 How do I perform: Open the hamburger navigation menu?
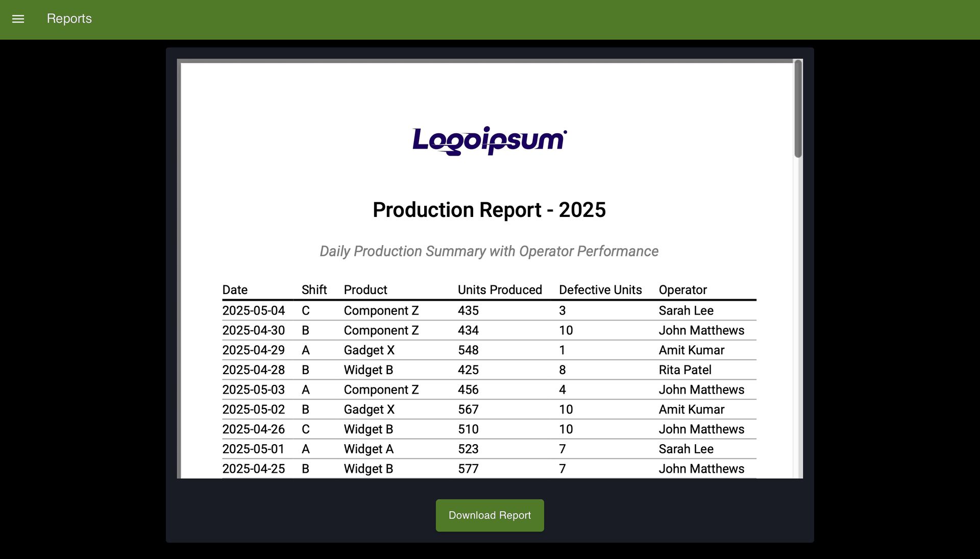18,19
